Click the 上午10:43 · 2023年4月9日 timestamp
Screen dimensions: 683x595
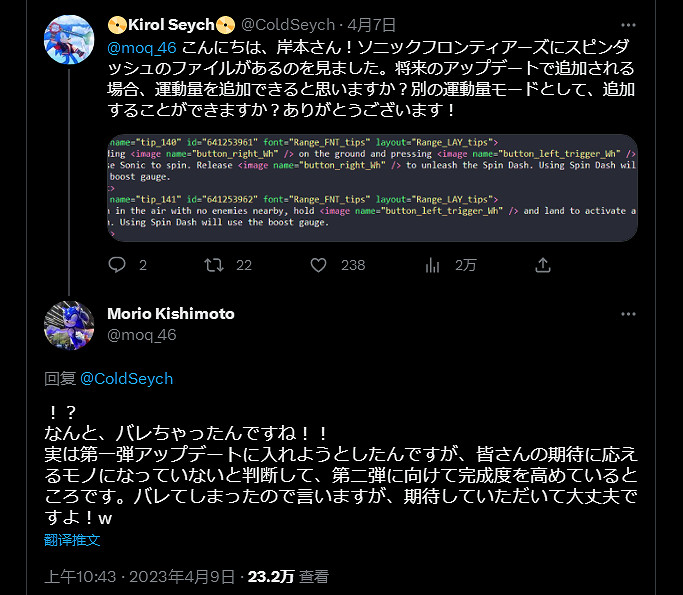coord(139,577)
